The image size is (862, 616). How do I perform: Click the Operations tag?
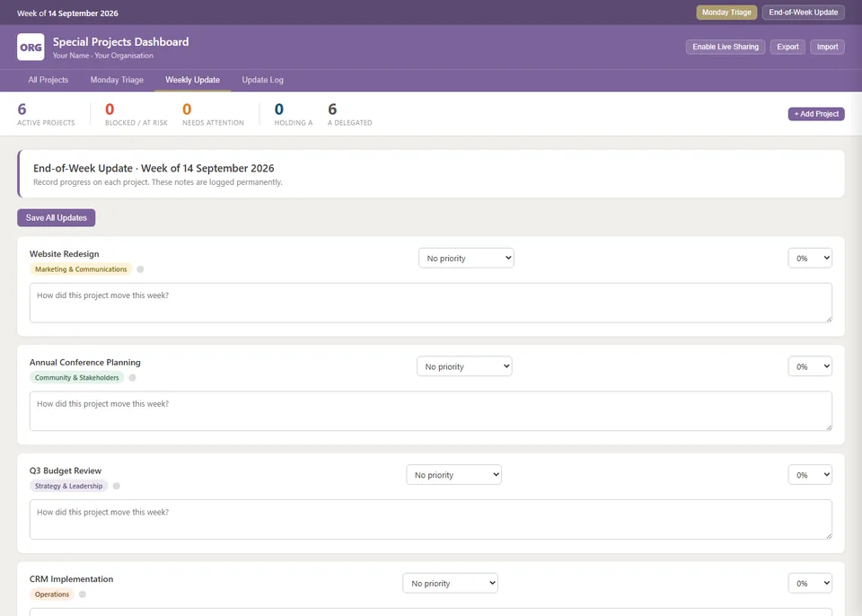click(52, 594)
